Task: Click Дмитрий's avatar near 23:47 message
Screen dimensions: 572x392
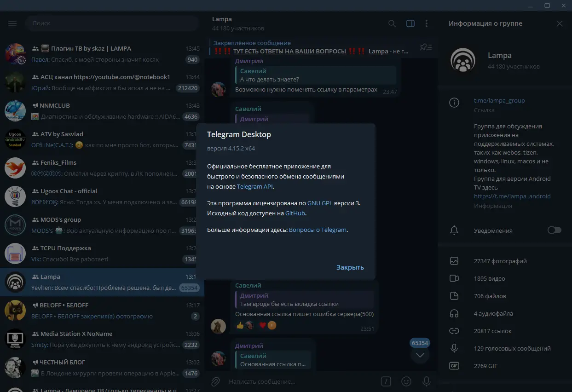Action: tap(218, 89)
